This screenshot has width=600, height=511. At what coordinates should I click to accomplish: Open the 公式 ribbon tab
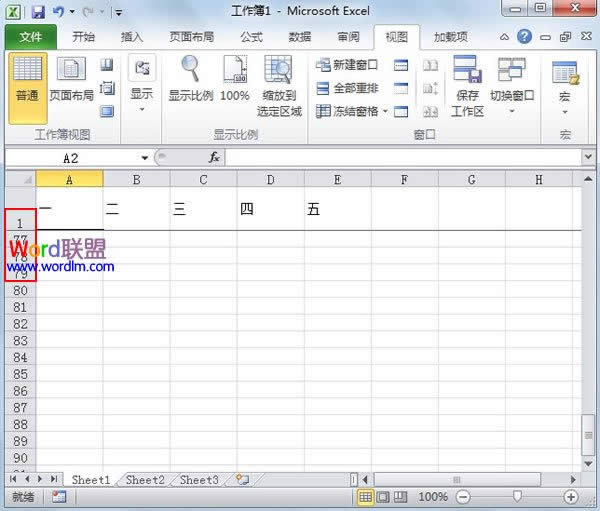252,37
